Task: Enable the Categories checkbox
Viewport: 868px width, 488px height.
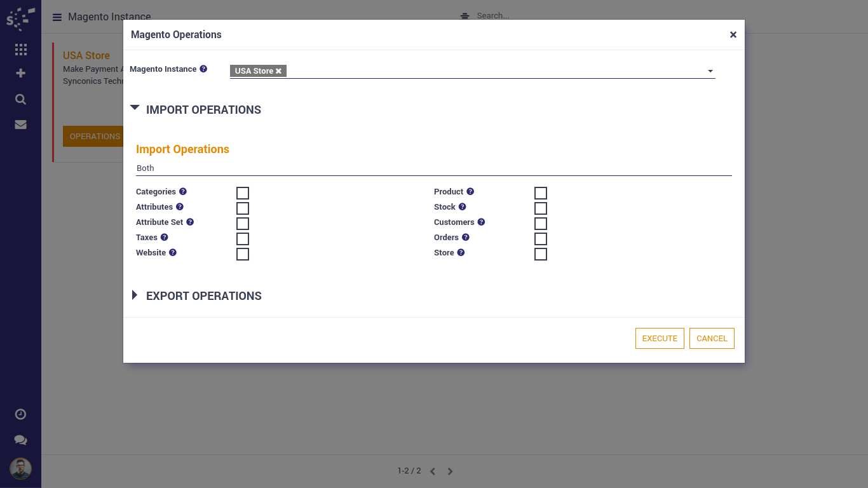Action: [243, 193]
